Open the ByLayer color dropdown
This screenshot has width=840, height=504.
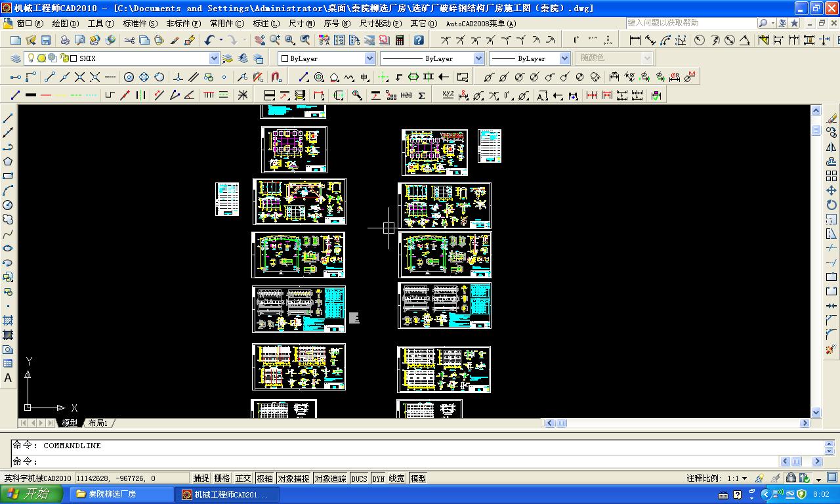click(x=369, y=58)
